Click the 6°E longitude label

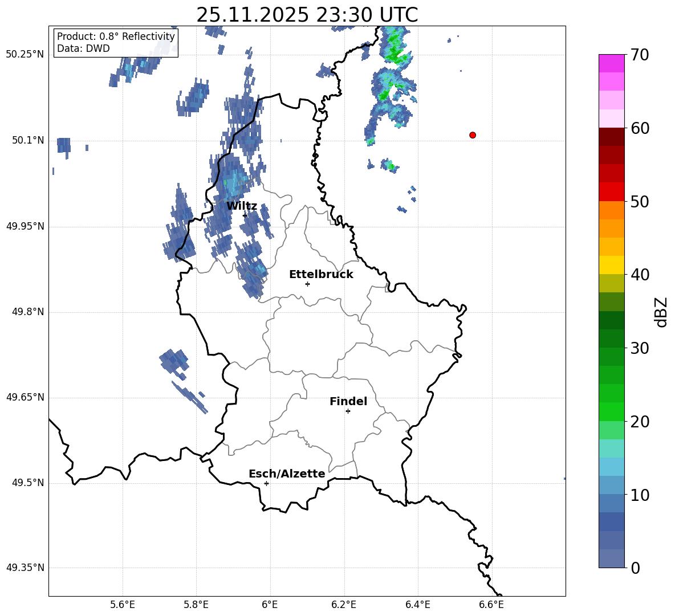[270, 605]
